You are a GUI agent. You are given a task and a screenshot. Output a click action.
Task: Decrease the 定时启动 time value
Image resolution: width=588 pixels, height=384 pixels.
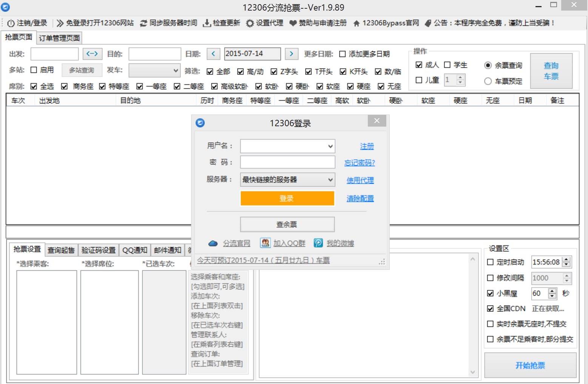[566, 265]
